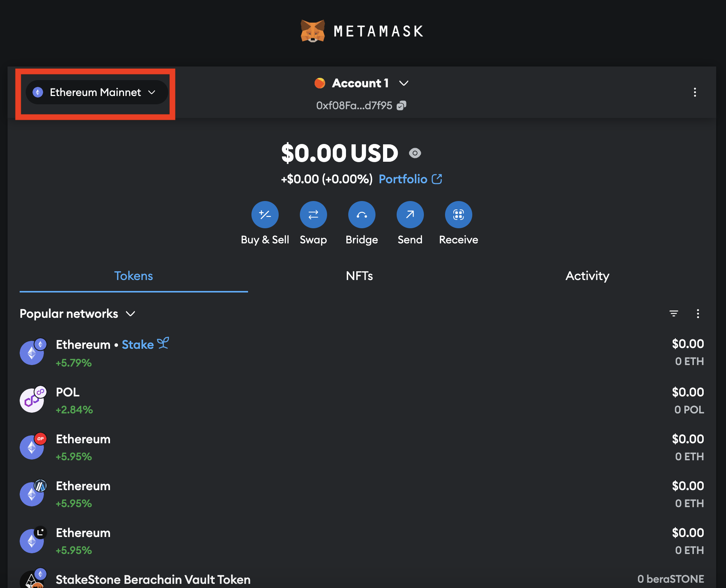
Task: Click the Send icon
Action: [410, 214]
